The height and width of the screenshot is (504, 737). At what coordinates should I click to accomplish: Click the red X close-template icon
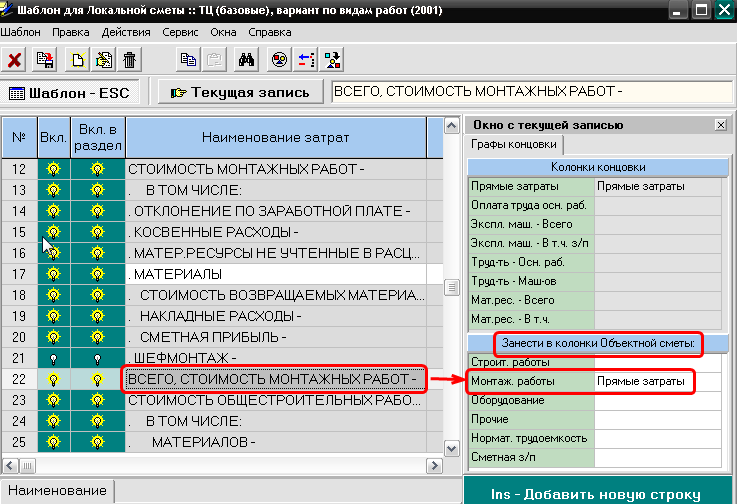(15, 60)
